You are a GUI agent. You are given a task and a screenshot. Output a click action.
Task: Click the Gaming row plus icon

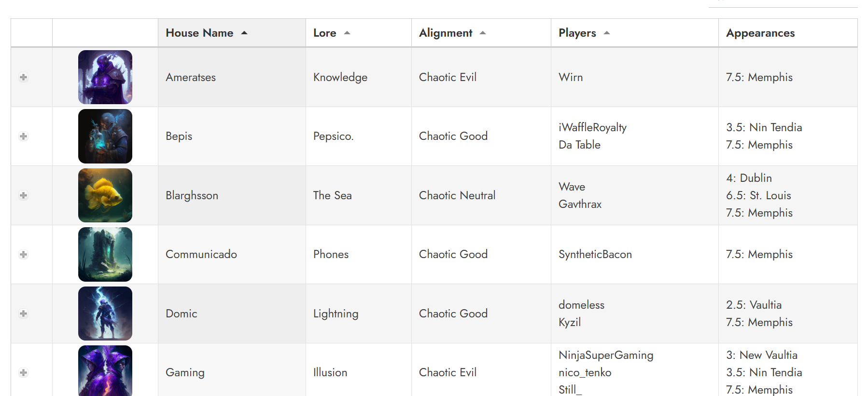click(23, 372)
